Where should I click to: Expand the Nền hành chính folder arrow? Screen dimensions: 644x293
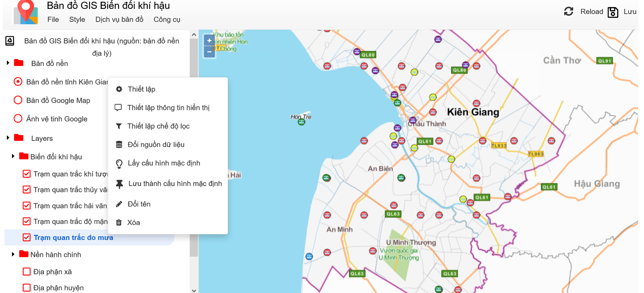point(13,254)
